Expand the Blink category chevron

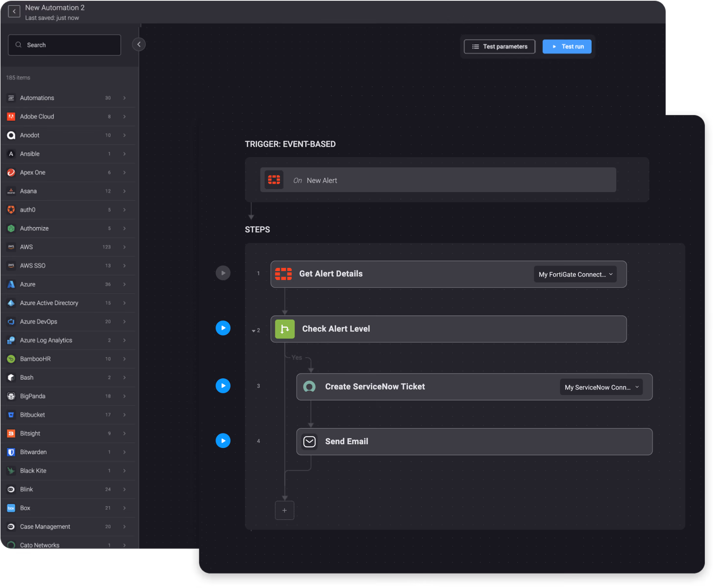click(x=125, y=489)
